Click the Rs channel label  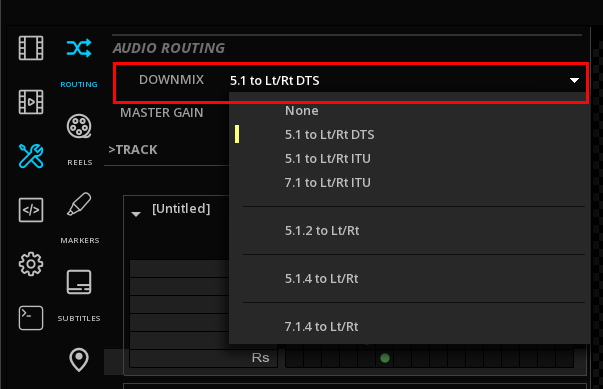point(260,358)
